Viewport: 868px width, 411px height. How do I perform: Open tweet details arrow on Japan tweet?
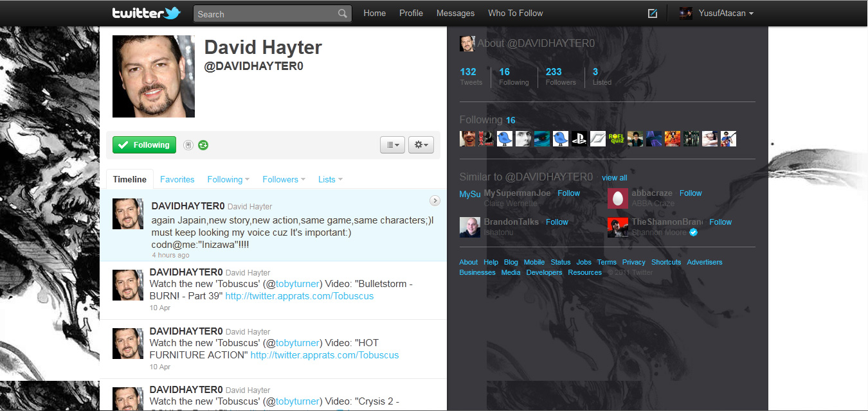(435, 201)
